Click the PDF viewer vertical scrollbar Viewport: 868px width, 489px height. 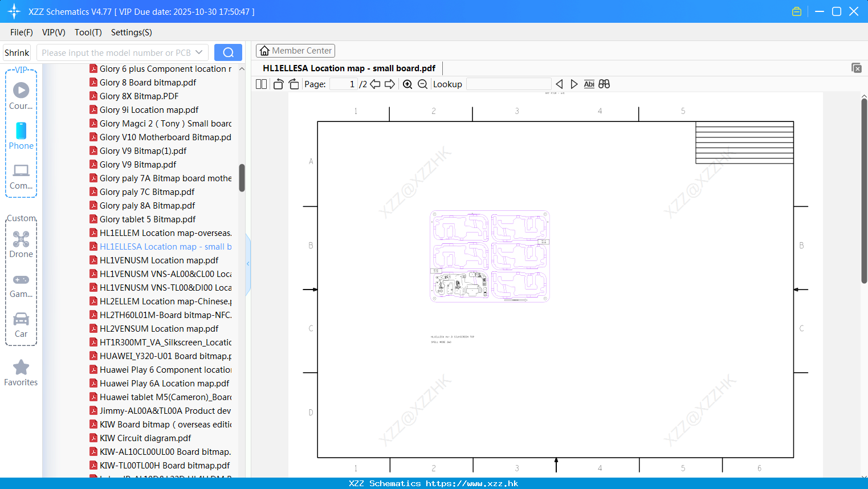pyautogui.click(x=864, y=191)
